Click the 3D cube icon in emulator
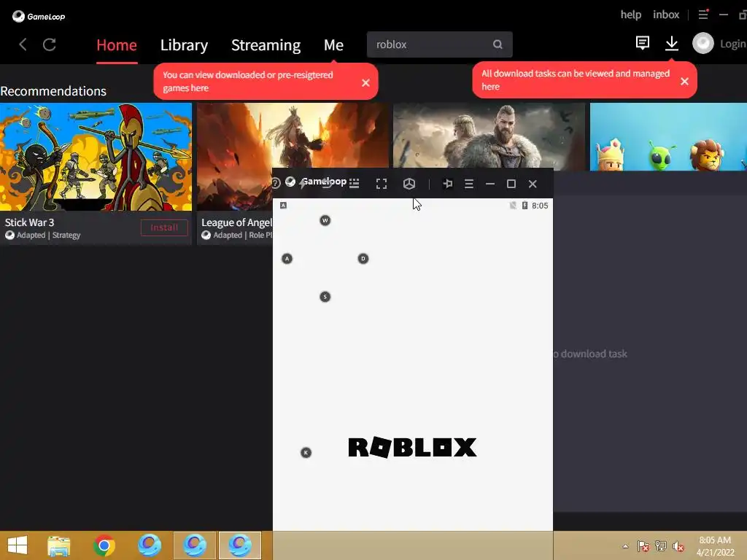The width and height of the screenshot is (747, 560). (x=409, y=184)
